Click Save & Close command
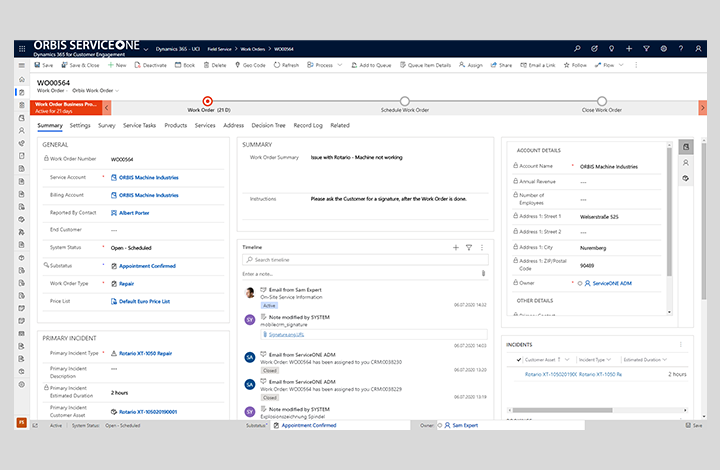Image resolution: width=720 pixels, height=470 pixels. (80, 65)
